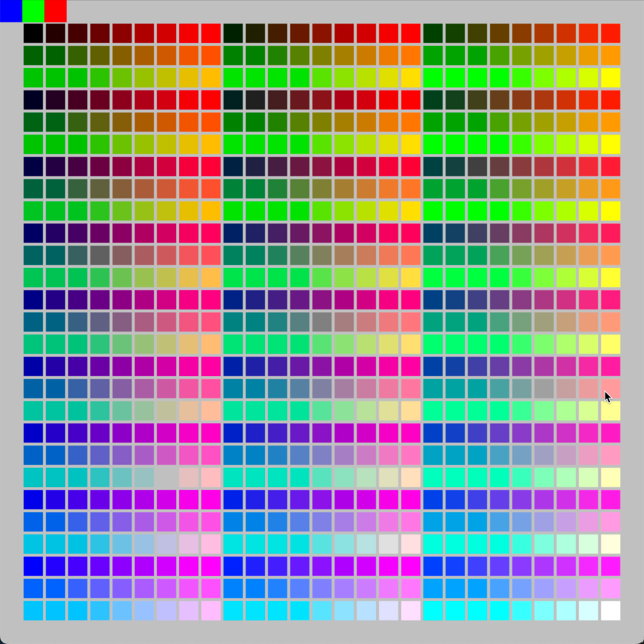The height and width of the screenshot is (644, 644).
Task: Choose the cyan swatch starting bottom row's third block
Action: [433, 611]
